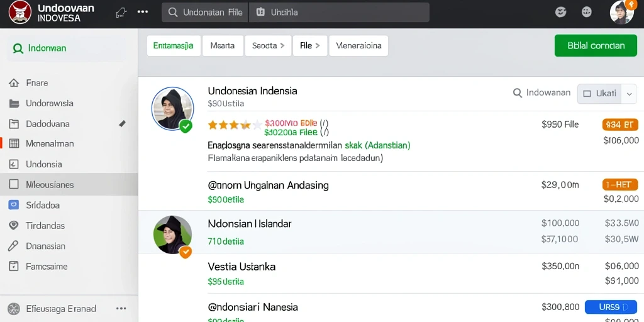Open the three-dot menu in header
Viewport: 644px width, 322px height.
143,12
